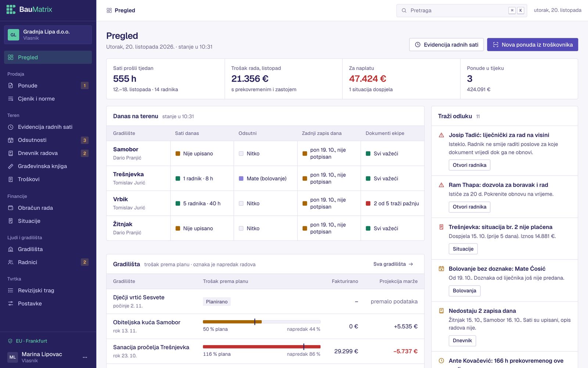The height and width of the screenshot is (368, 588).
Task: Select the Samobor site row name
Action: pyautogui.click(x=126, y=149)
